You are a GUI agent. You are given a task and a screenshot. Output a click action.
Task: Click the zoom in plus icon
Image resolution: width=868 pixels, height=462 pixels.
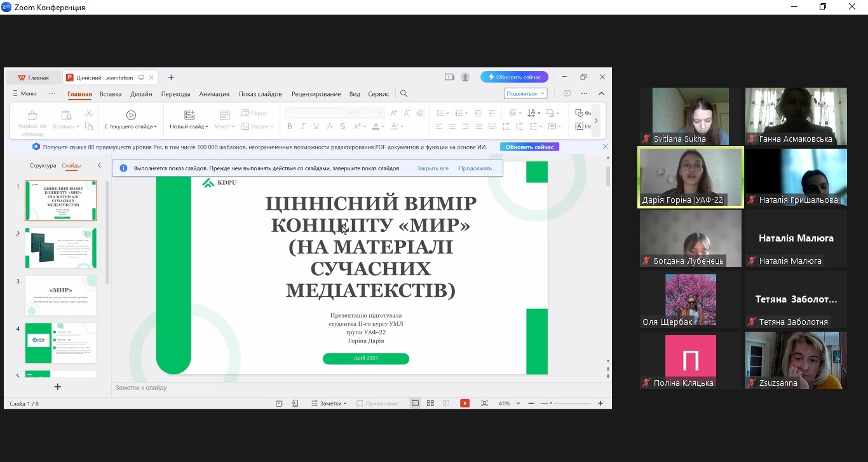600,404
